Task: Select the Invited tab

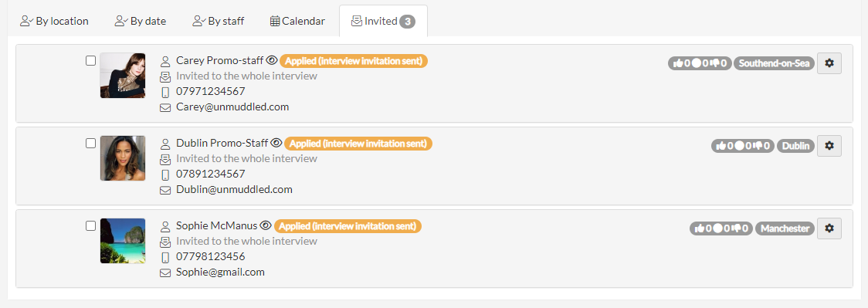Action: (383, 21)
